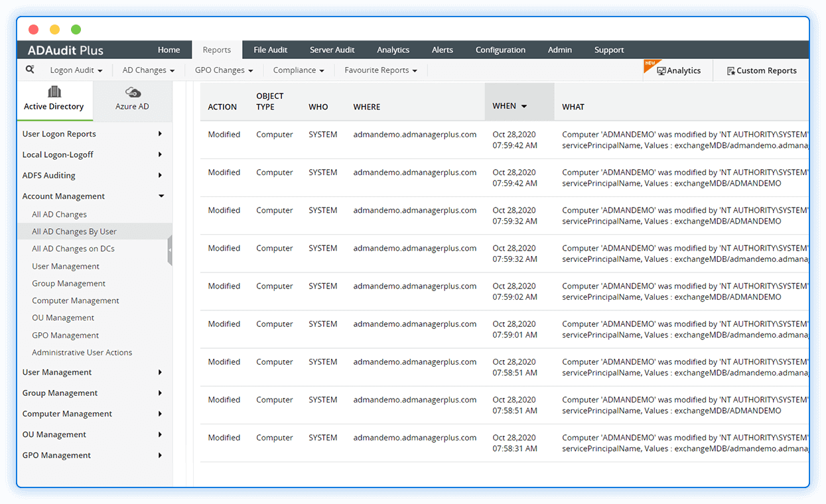Click the ACTION column header
This screenshot has width=826, height=504.
[222, 107]
